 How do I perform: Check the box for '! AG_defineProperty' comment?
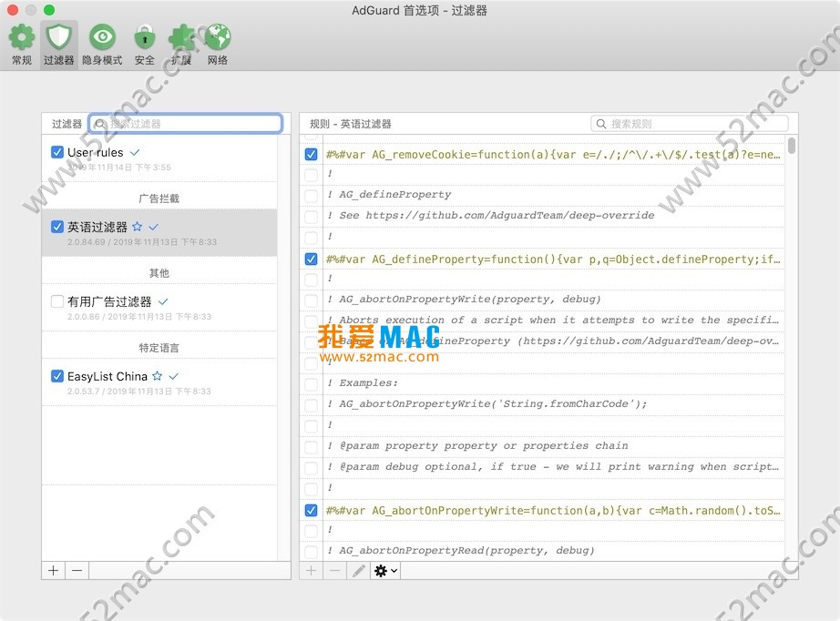pos(311,196)
